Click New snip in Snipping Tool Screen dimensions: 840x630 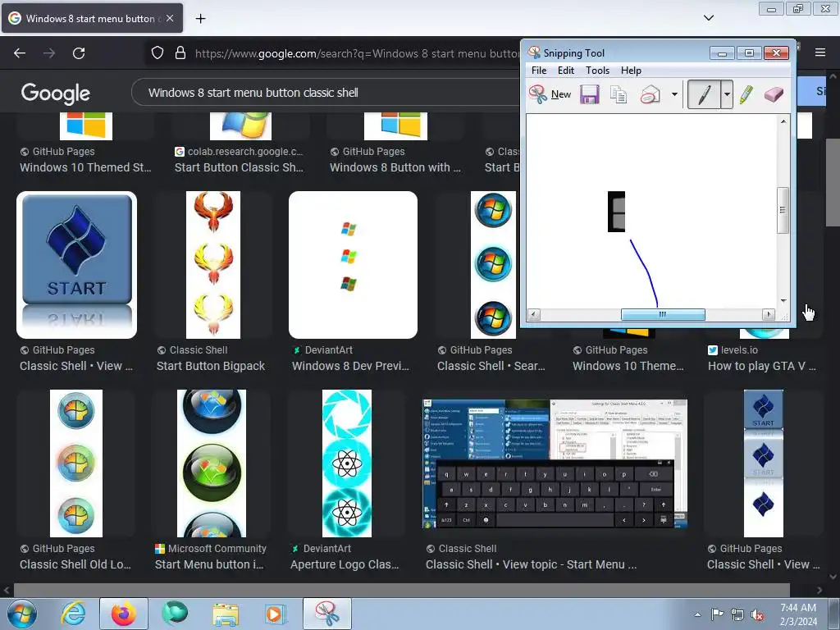pos(550,94)
